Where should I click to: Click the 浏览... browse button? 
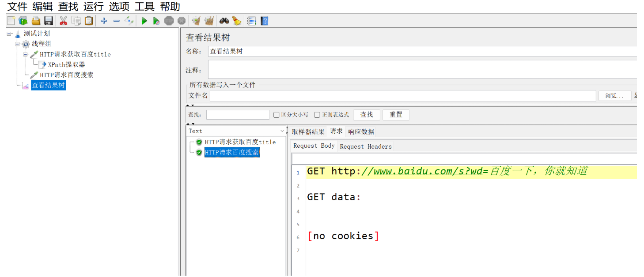[615, 96]
